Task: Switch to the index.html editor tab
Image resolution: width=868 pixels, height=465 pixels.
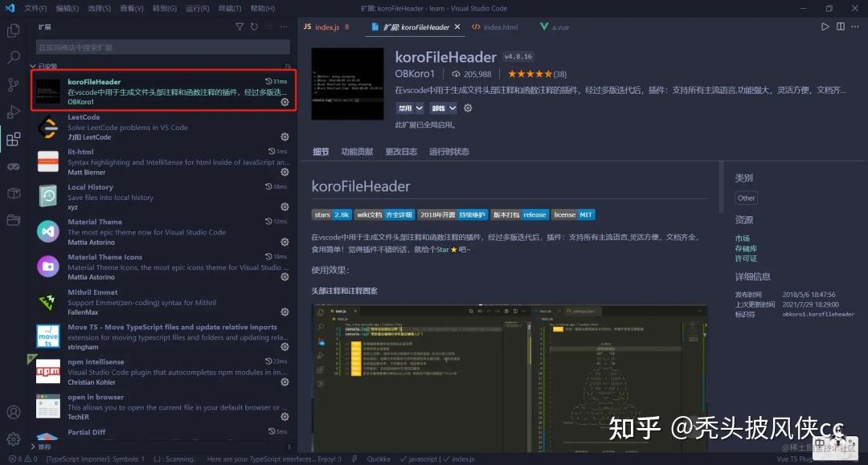Action: 495,27
